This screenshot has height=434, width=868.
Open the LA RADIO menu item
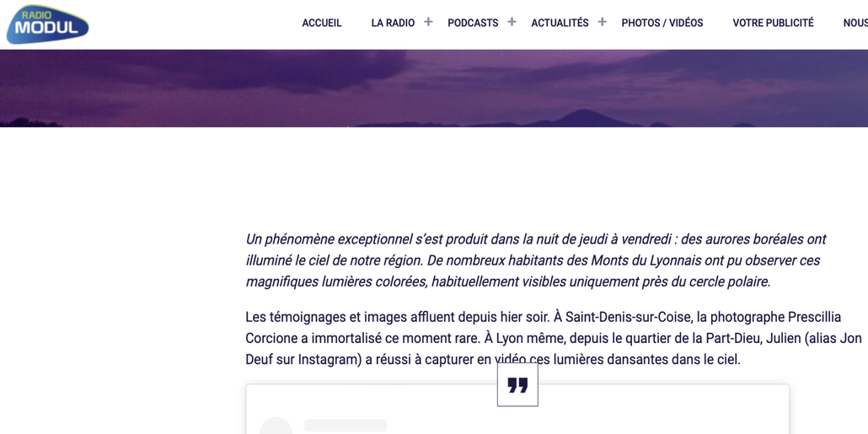click(x=393, y=24)
